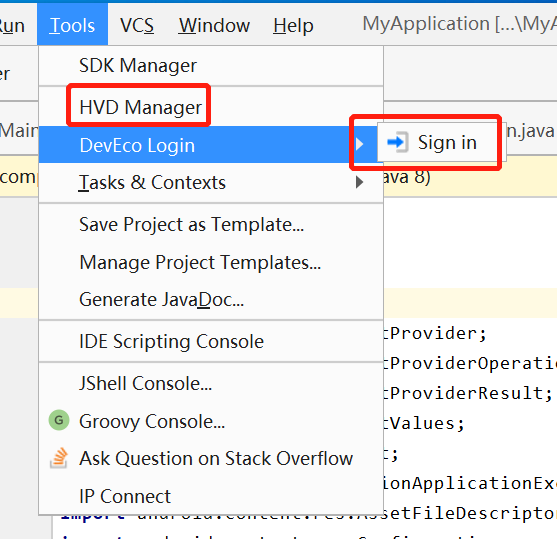The width and height of the screenshot is (557, 539).
Task: Open Groovy Console… entry
Action: click(x=211, y=421)
